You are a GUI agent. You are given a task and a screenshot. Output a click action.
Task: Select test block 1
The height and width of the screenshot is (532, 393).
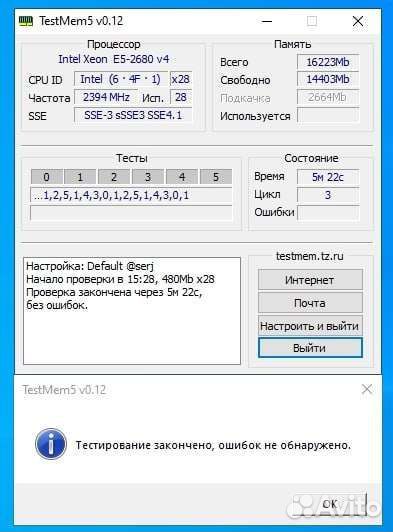(80, 177)
